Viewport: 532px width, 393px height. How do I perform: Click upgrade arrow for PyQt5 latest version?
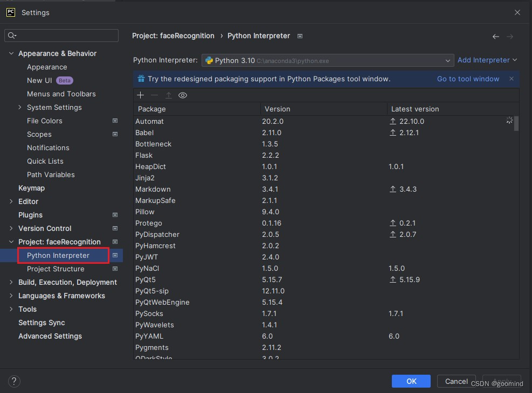[393, 279]
